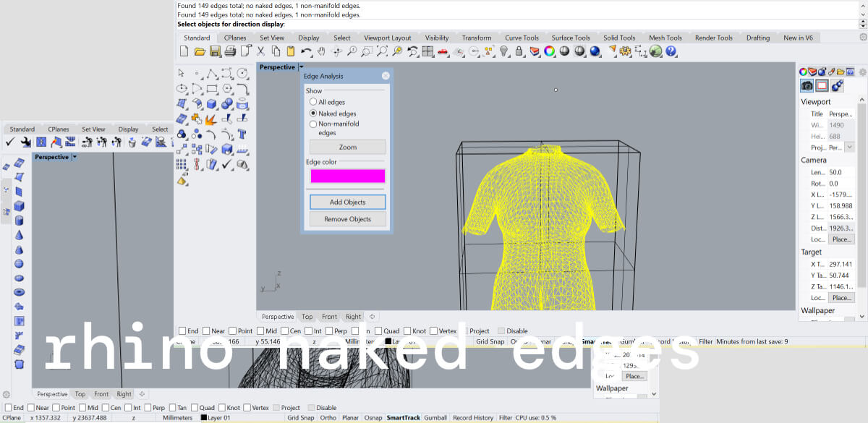Toggle the Knot osnap checkbox in front window
868x423 pixels.
coord(407,331)
